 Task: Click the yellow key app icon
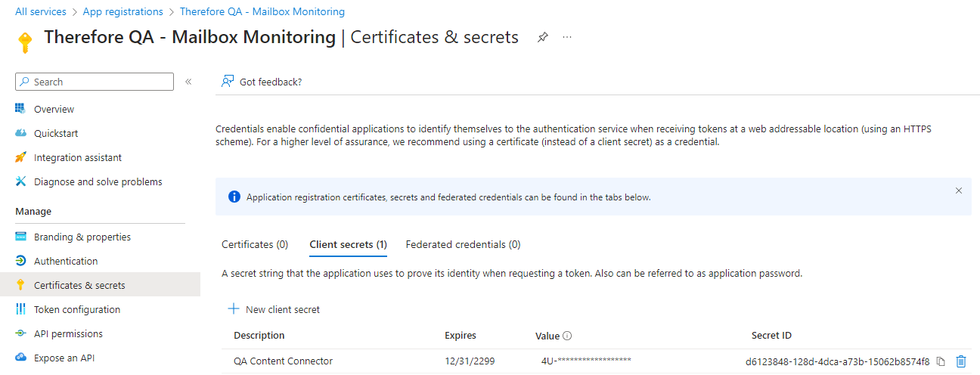[24, 43]
